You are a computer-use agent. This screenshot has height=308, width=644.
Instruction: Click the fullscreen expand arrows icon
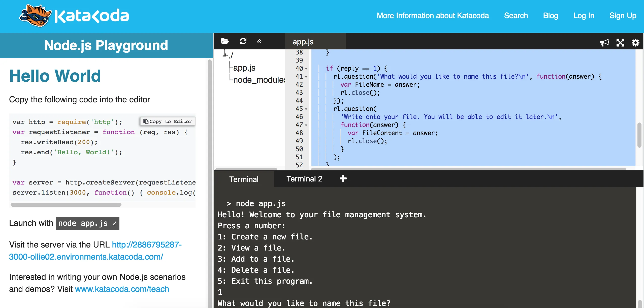point(620,43)
